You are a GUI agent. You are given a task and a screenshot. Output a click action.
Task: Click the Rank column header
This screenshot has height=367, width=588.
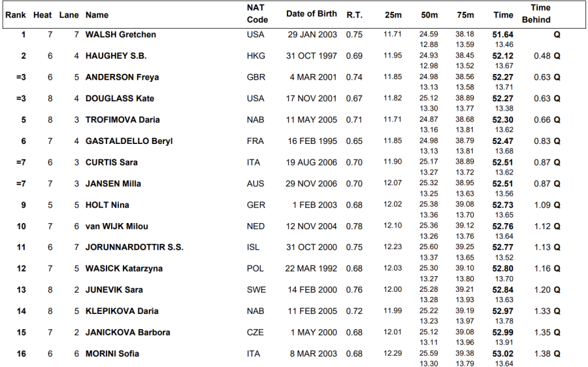(15, 14)
